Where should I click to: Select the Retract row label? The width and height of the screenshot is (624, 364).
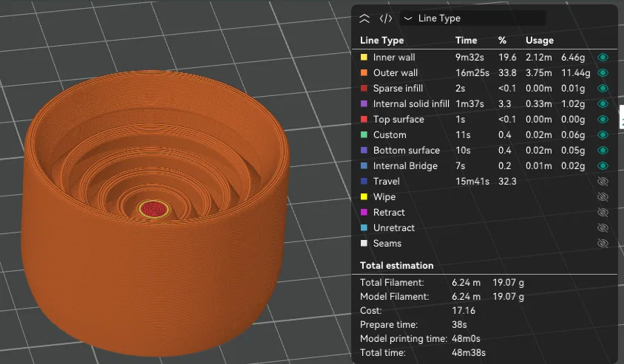pos(389,212)
